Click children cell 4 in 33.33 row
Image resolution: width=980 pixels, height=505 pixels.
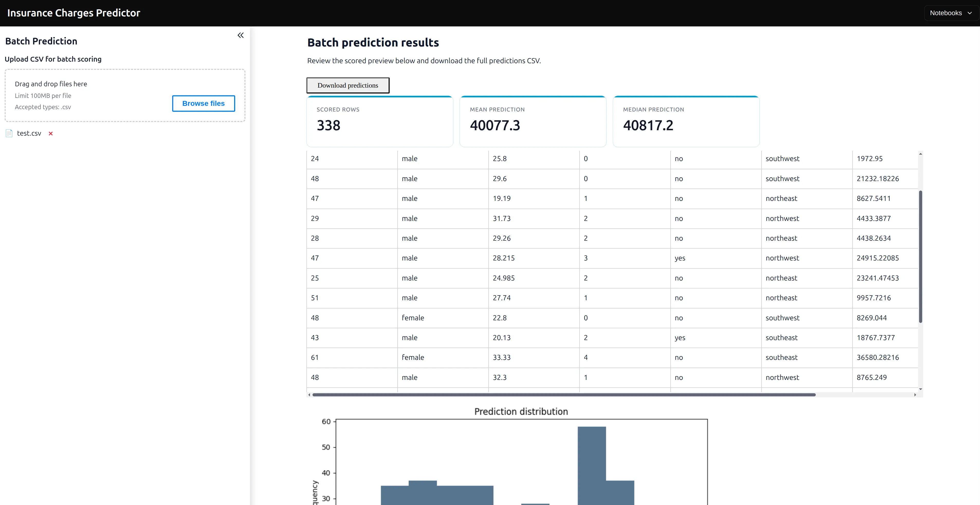pos(625,358)
